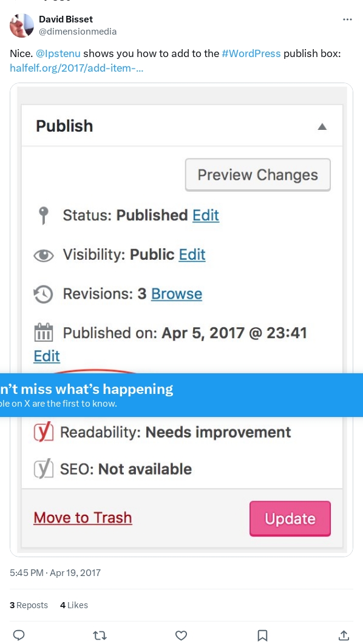The width and height of the screenshot is (363, 644).
Task: Bookmark this post with the bookmark icon
Action: tap(262, 636)
